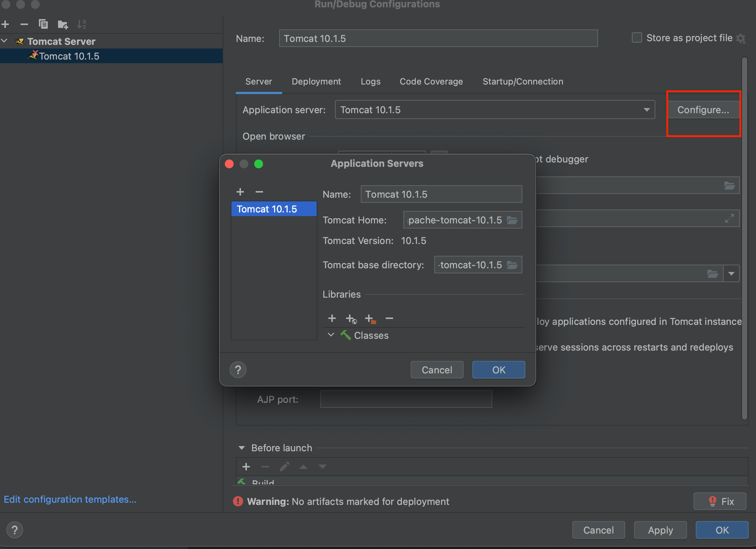This screenshot has width=756, height=549.
Task: Focus Name field in Application Servers dialog
Action: pyautogui.click(x=441, y=194)
